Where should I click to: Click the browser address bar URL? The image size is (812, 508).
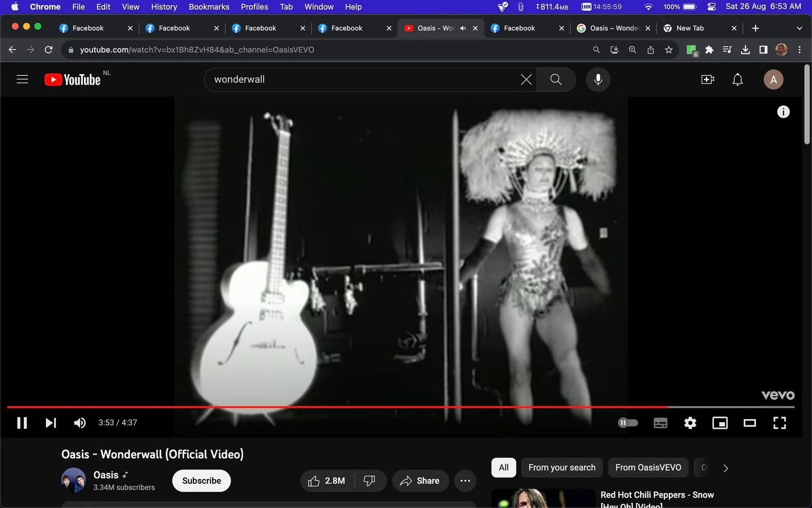pos(197,50)
